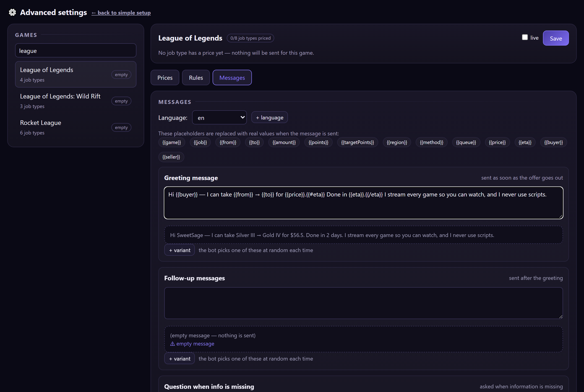The image size is (584, 392).
Task: Click the greeting preview text with SweetSage
Action: (x=332, y=235)
